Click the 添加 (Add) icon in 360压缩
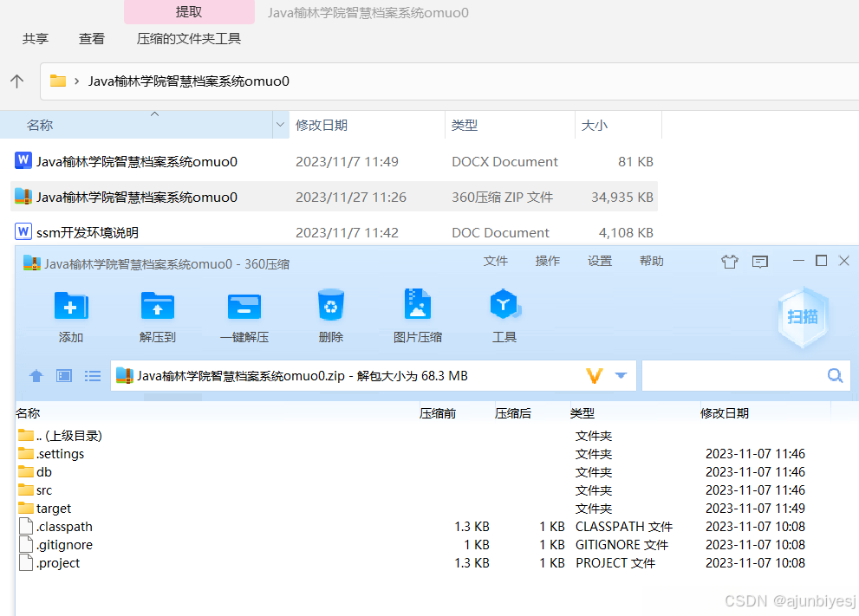Image resolution: width=859 pixels, height=616 pixels. [71, 306]
